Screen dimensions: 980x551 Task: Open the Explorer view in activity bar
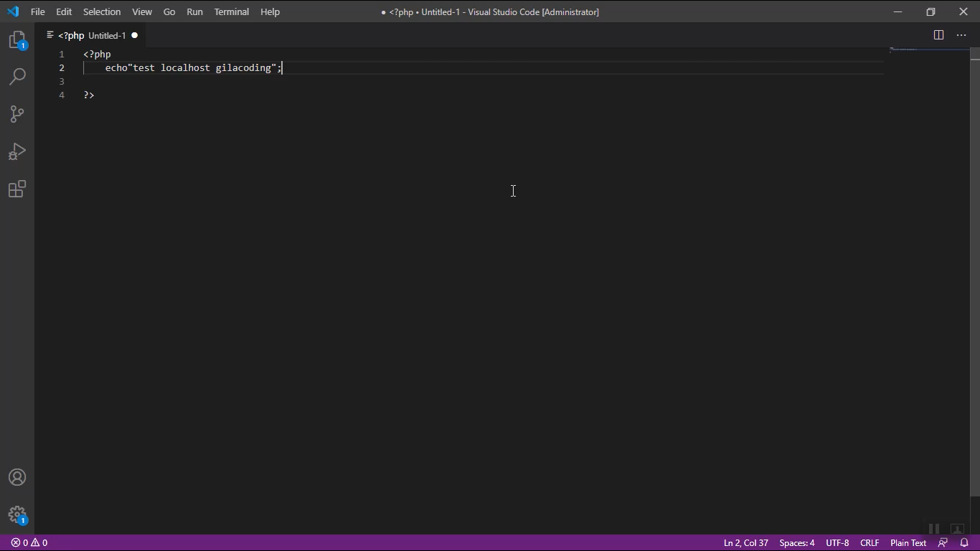17,40
